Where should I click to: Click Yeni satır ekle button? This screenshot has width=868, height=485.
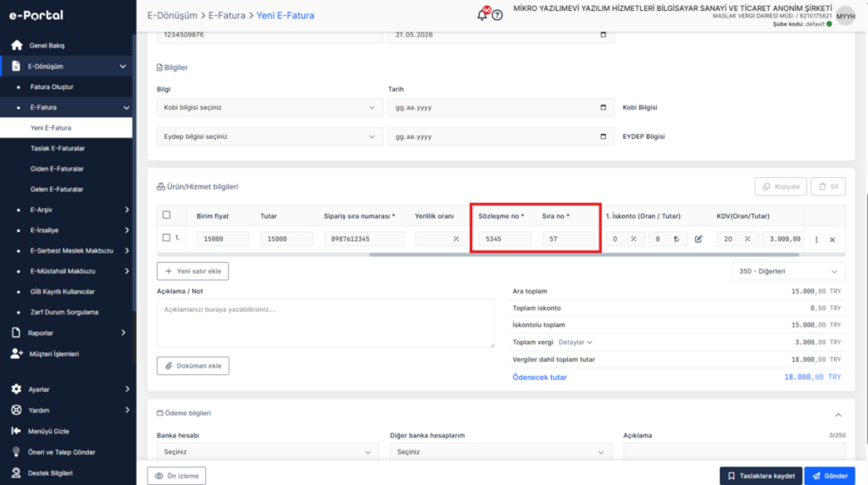point(192,271)
